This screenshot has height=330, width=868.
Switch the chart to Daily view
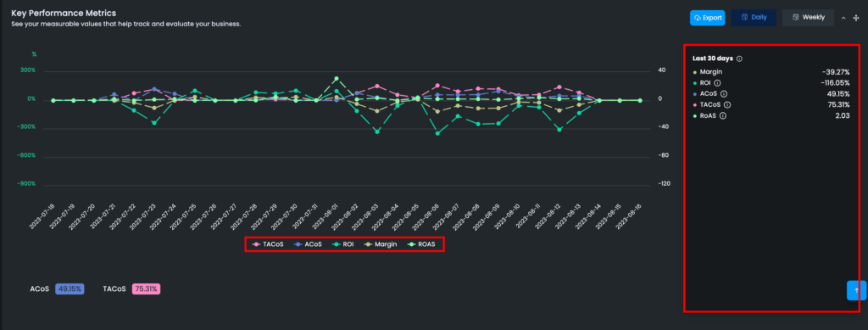754,18
